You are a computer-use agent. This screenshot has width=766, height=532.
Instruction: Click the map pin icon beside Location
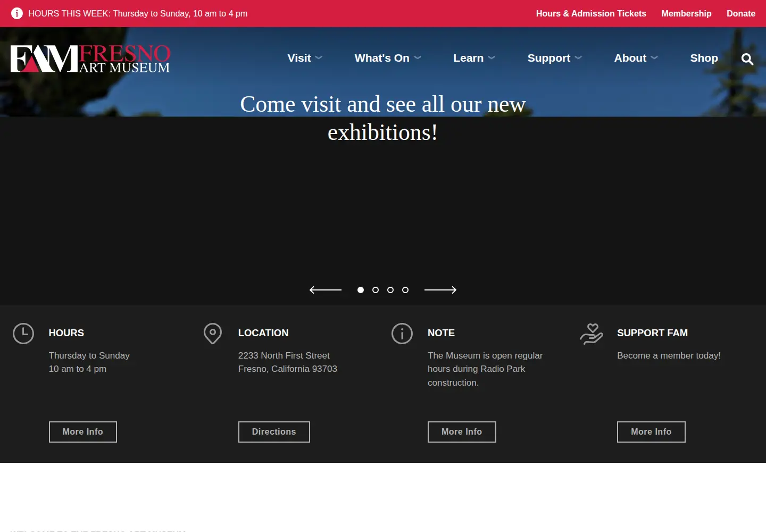pos(213,334)
